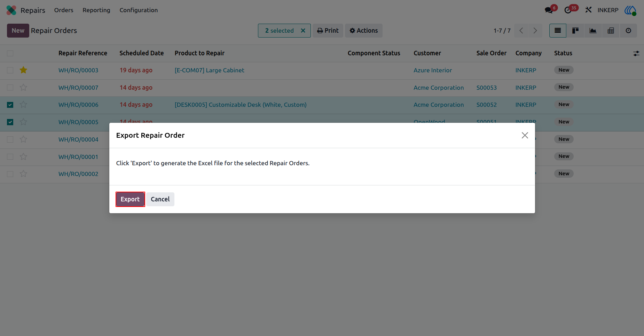This screenshot has width=644, height=336.
Task: Open the chat messages icon
Action: tap(549, 10)
